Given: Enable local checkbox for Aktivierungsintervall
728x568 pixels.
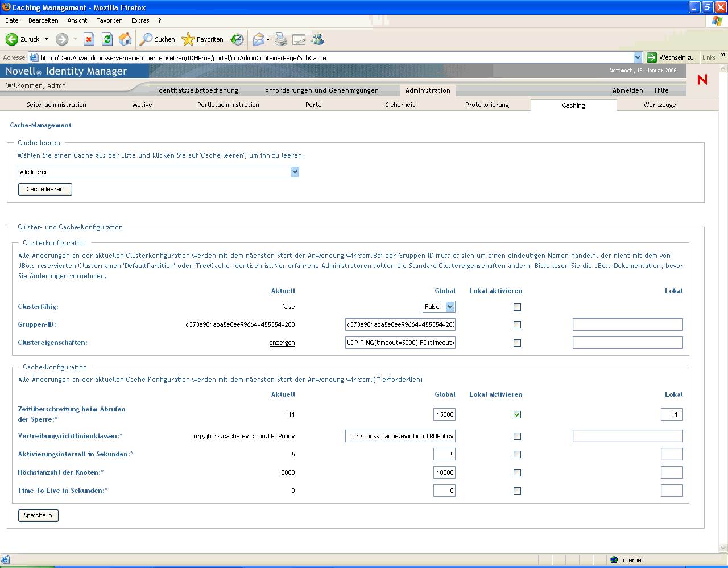Looking at the screenshot, I should 517,455.
